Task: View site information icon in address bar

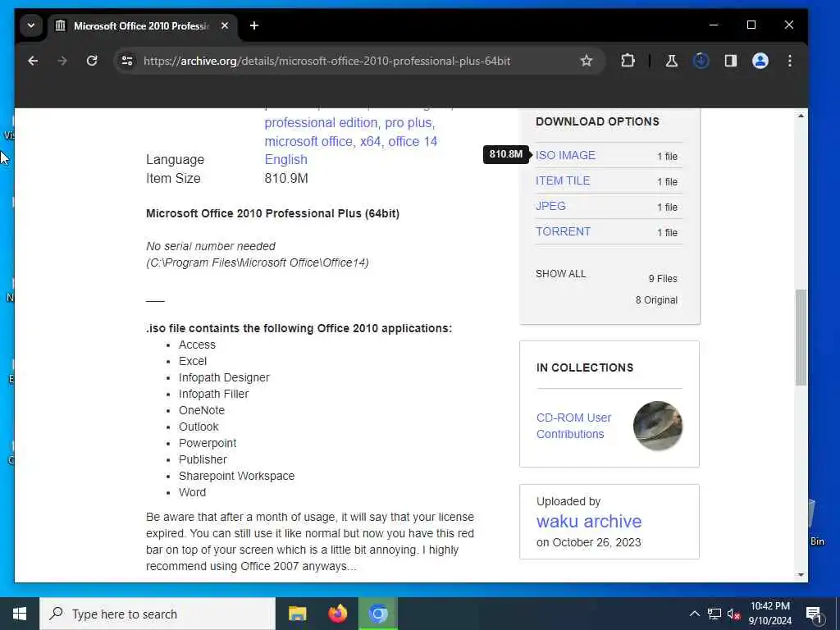Action: coord(127,61)
